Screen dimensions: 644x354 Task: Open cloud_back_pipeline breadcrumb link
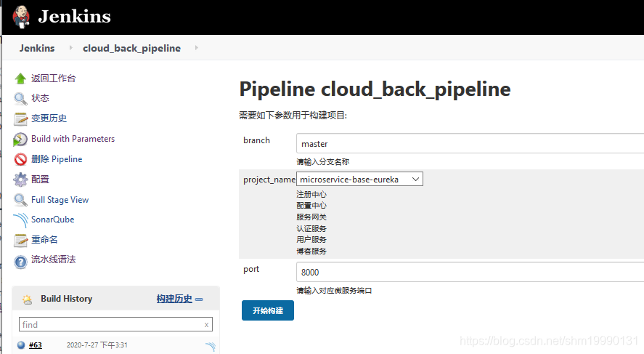point(131,48)
